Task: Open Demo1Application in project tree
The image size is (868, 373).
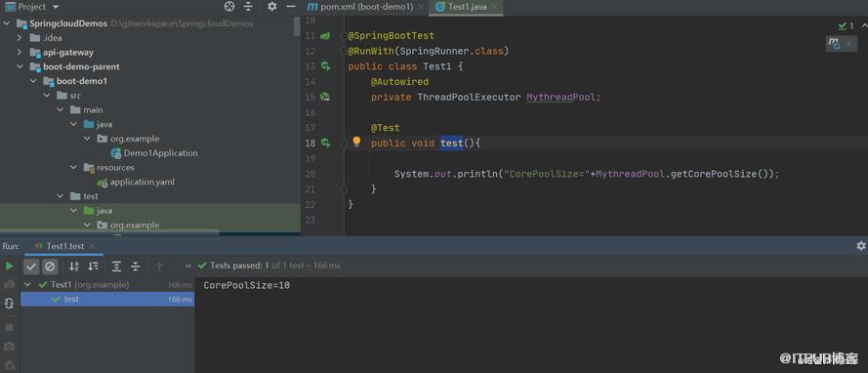Action: [160, 153]
